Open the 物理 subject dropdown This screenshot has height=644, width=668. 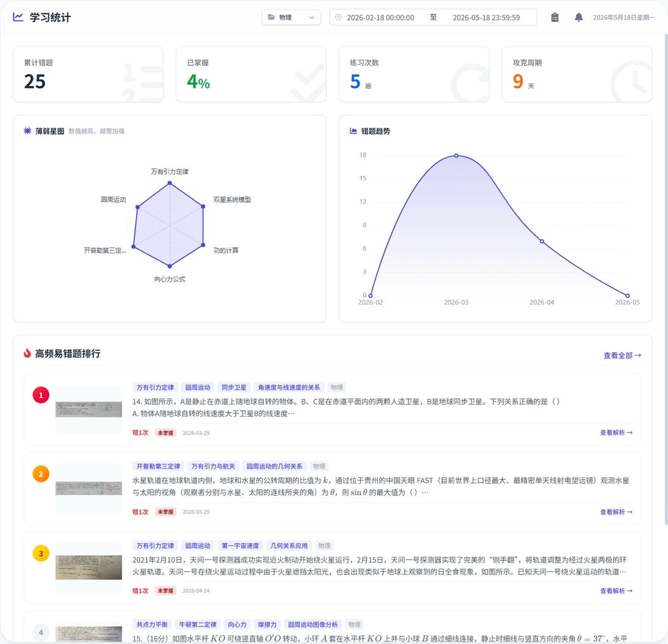pyautogui.click(x=291, y=18)
